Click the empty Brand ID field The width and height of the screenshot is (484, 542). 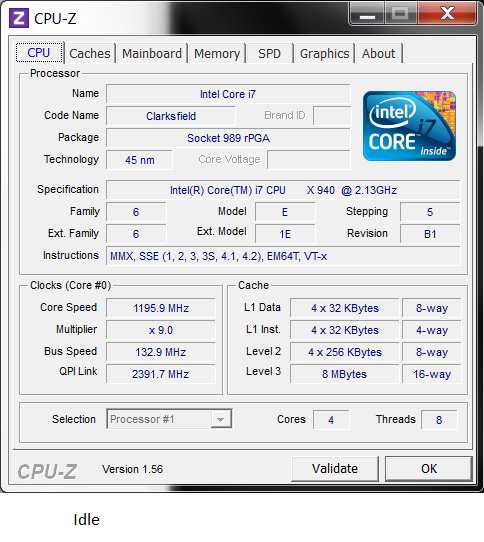click(332, 116)
